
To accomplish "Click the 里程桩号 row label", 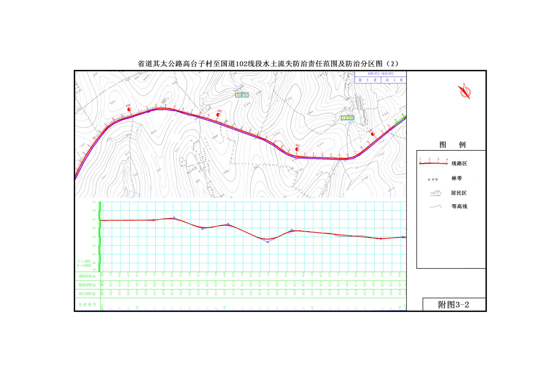I will click(x=87, y=305).
